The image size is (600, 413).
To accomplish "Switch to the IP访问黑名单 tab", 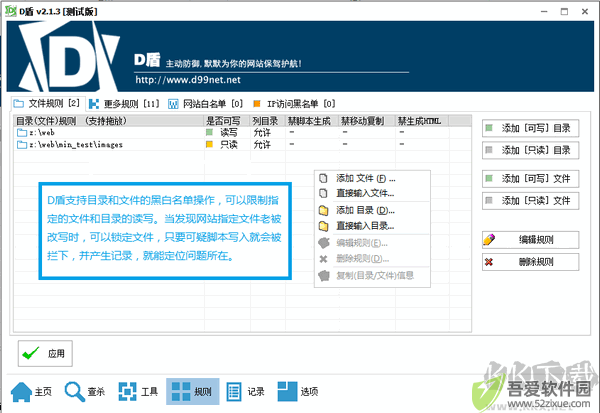I will click(x=294, y=104).
